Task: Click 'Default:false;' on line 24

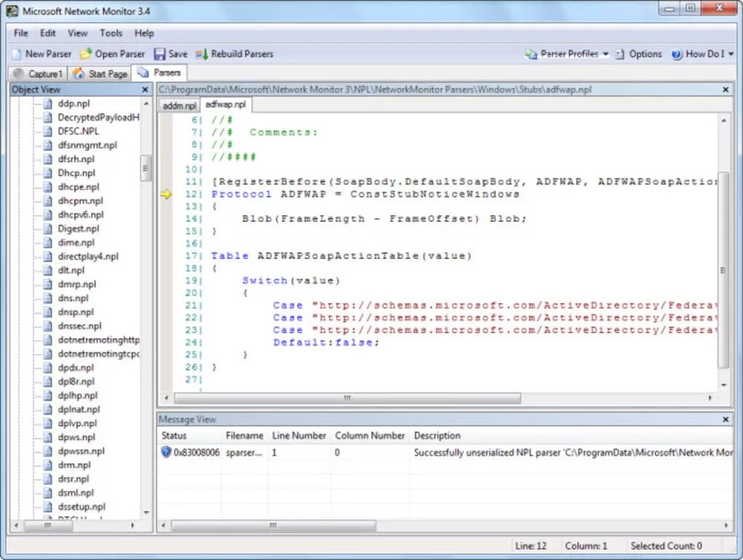Action: click(326, 342)
